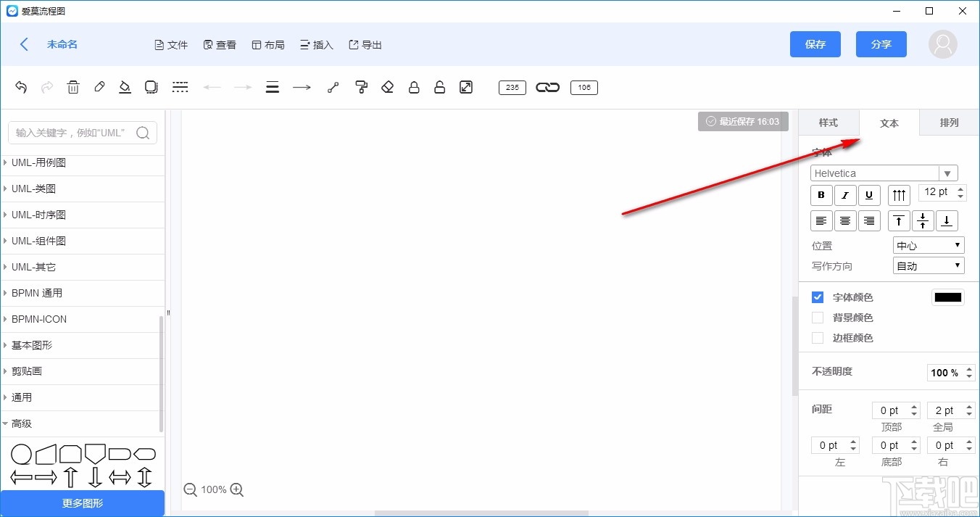The width and height of the screenshot is (980, 517).
Task: Open the line width icon
Action: pos(273,88)
